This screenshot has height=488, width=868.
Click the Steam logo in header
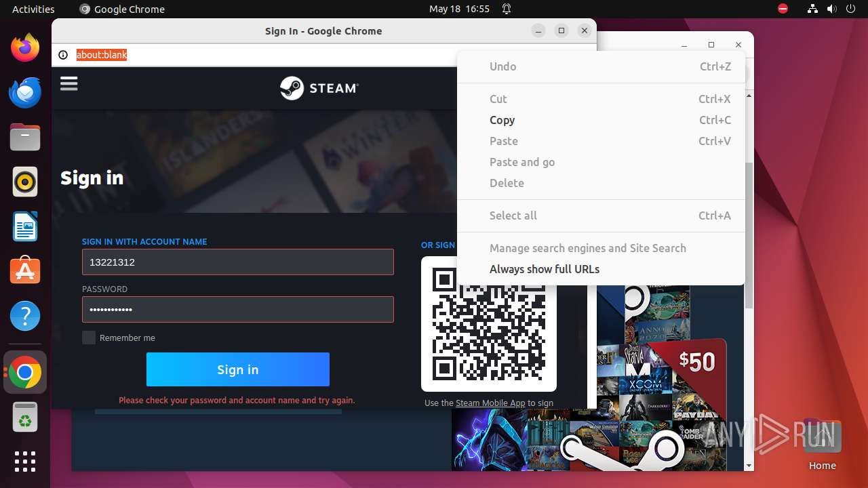pyautogui.click(x=319, y=88)
